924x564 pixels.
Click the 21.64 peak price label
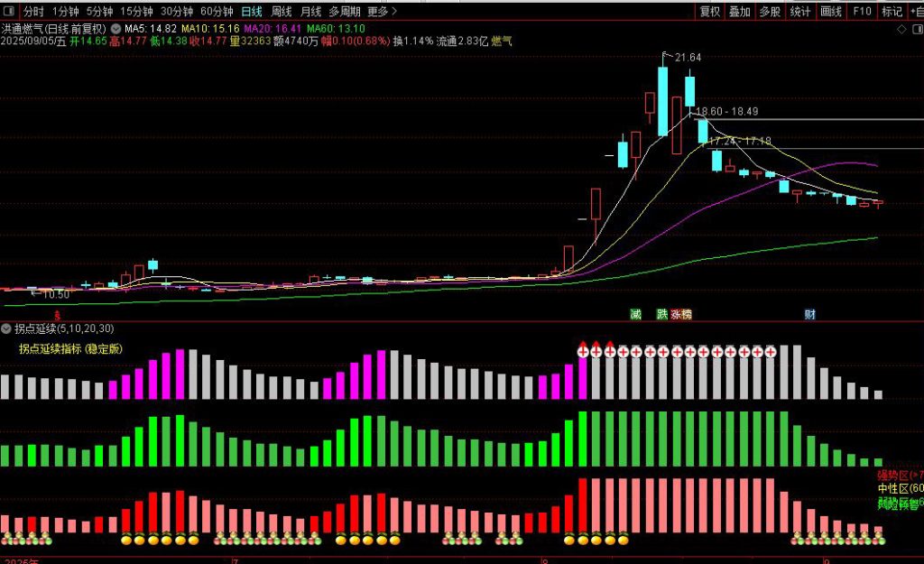point(687,58)
